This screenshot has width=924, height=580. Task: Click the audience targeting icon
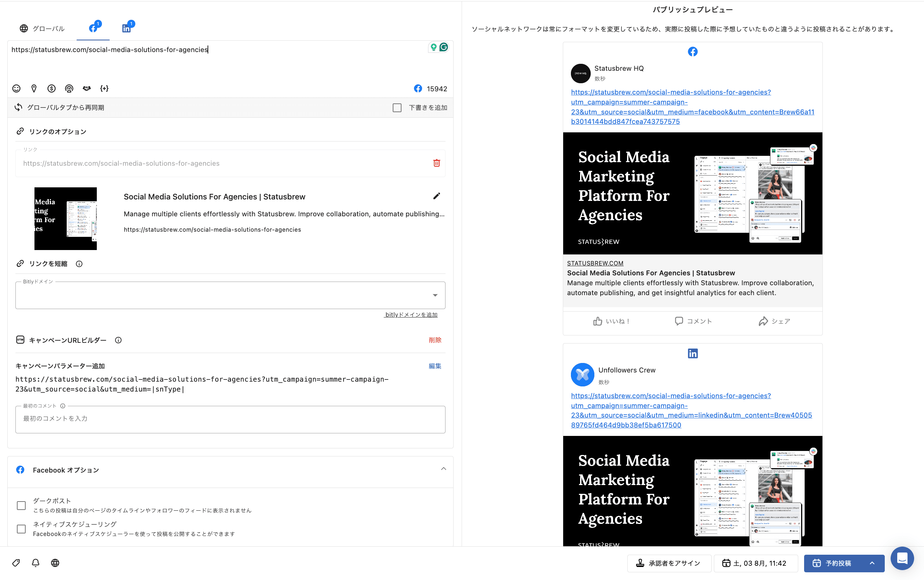[x=69, y=89]
